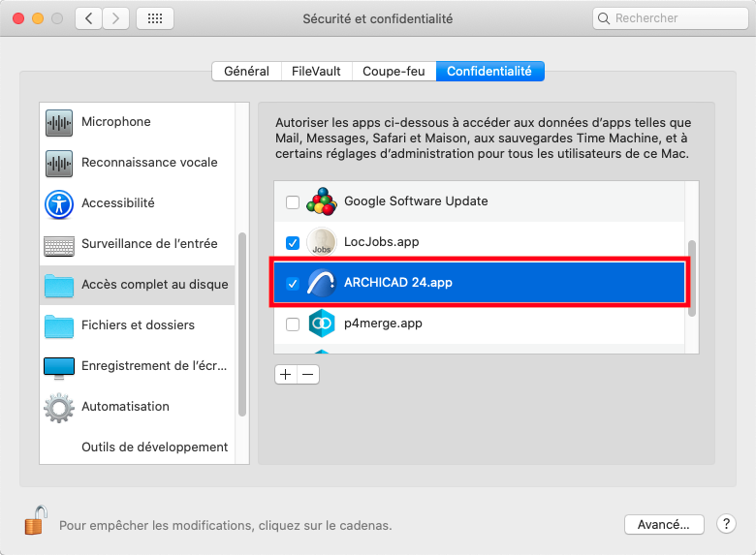Select Fichiers et dossiers in the sidebar

tap(137, 325)
